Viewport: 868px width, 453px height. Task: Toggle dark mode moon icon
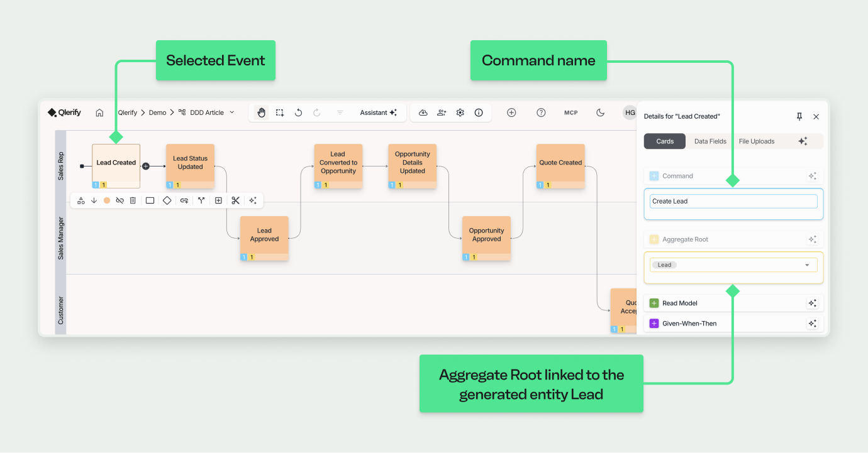[601, 112]
